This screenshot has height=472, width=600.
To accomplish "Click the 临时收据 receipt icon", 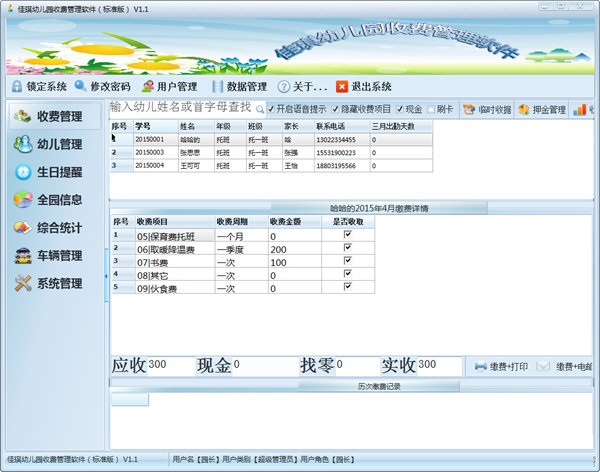I will [469, 109].
